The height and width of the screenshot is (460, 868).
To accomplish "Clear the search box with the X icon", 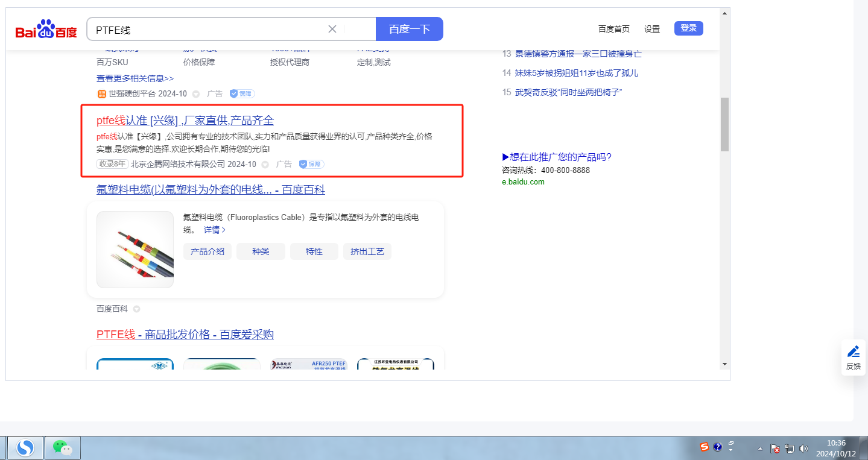I will (x=332, y=29).
